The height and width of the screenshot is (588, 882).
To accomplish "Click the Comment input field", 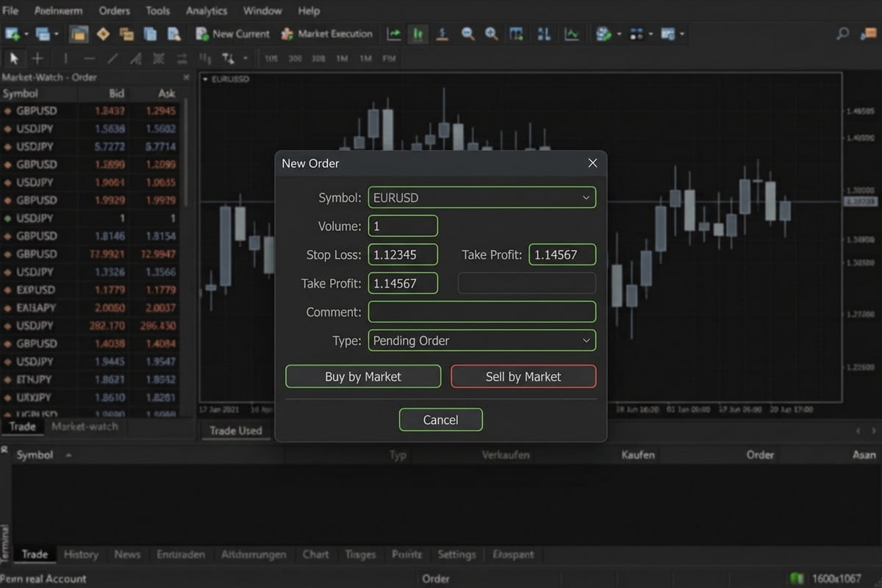I will 481,312.
